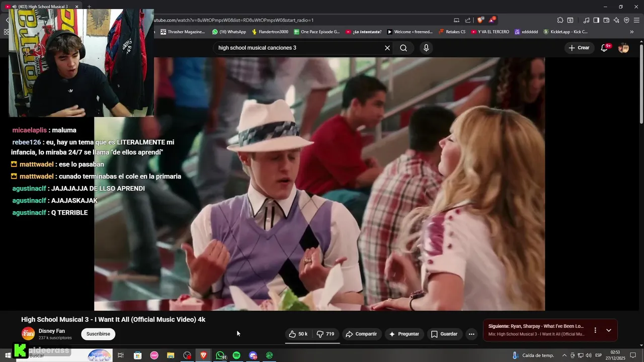This screenshot has width=644, height=362.
Task: Open YouTube notifications bell
Action: pyautogui.click(x=605, y=48)
